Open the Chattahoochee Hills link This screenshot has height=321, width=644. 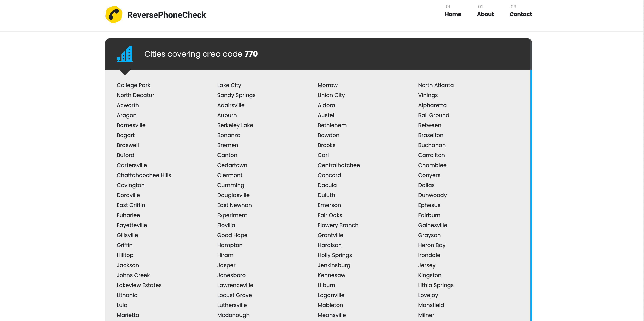pos(144,175)
